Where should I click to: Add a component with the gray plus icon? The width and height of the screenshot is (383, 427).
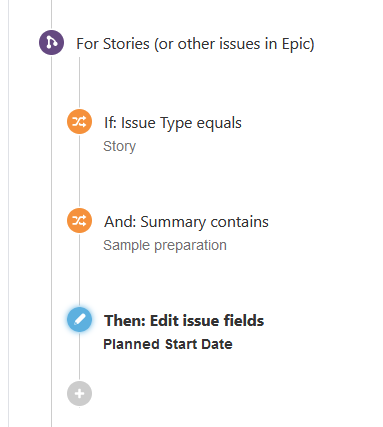click(79, 394)
